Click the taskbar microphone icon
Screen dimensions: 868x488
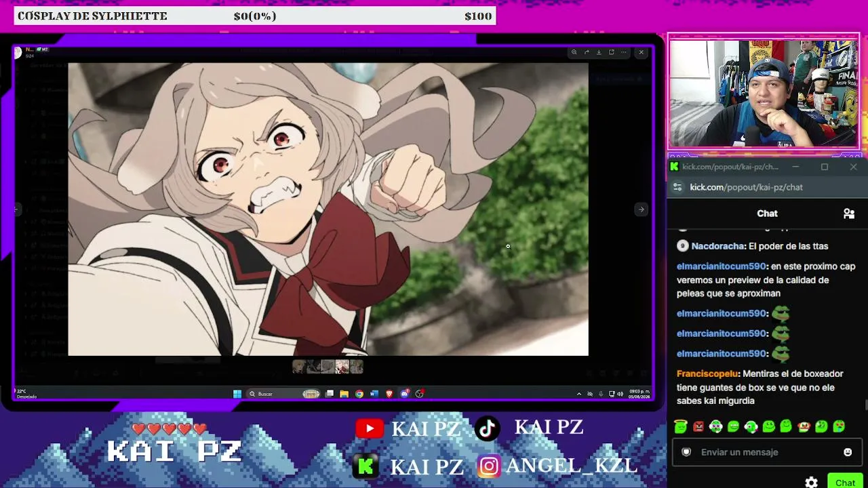(601, 394)
